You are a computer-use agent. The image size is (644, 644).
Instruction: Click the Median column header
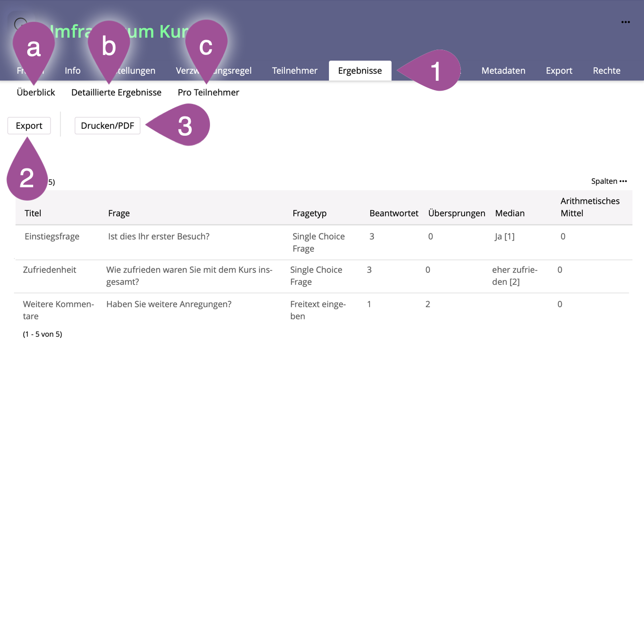click(x=509, y=214)
